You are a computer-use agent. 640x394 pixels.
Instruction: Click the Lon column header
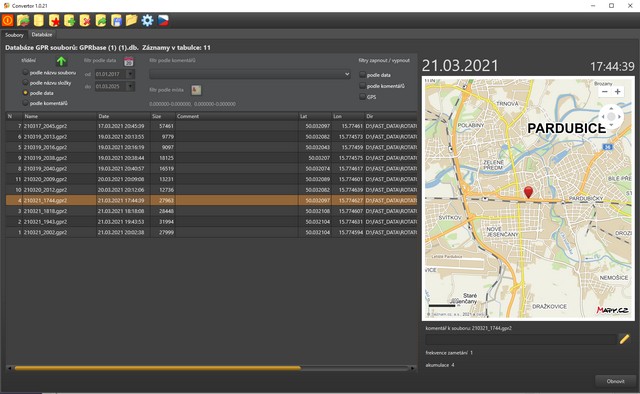tap(348, 116)
